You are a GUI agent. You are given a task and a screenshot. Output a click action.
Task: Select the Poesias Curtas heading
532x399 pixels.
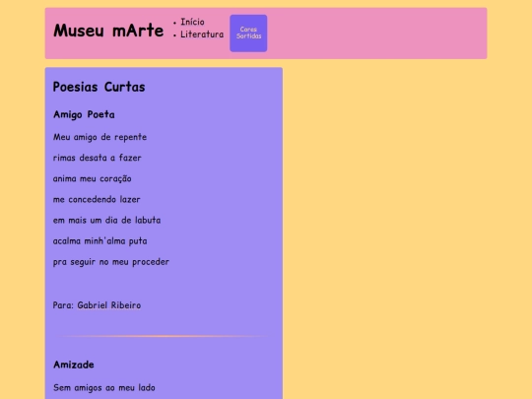(x=99, y=87)
